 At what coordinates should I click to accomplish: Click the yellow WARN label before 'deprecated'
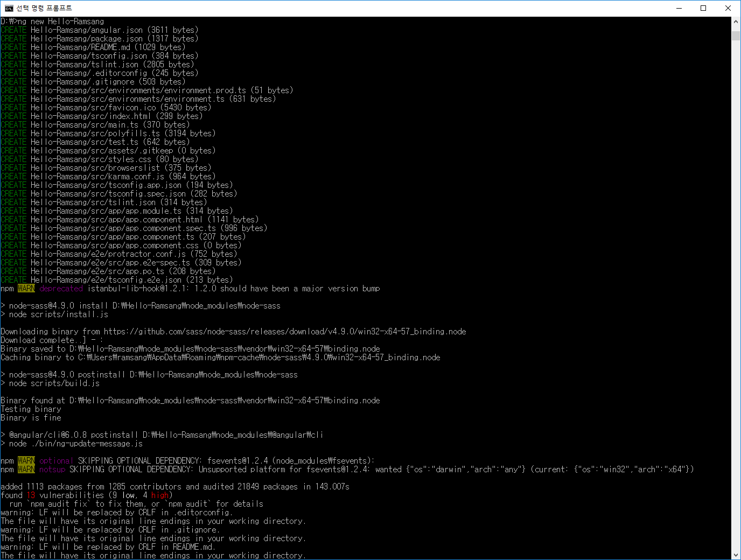point(26,289)
